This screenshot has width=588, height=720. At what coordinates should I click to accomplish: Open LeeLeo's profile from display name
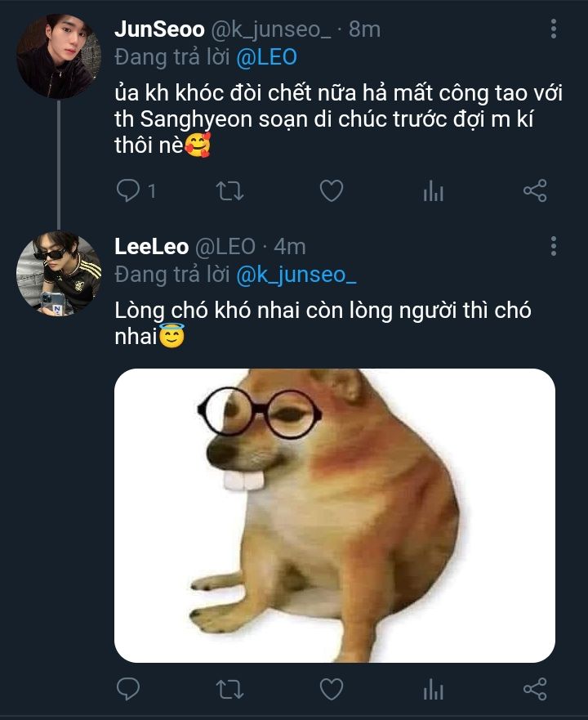tap(152, 247)
